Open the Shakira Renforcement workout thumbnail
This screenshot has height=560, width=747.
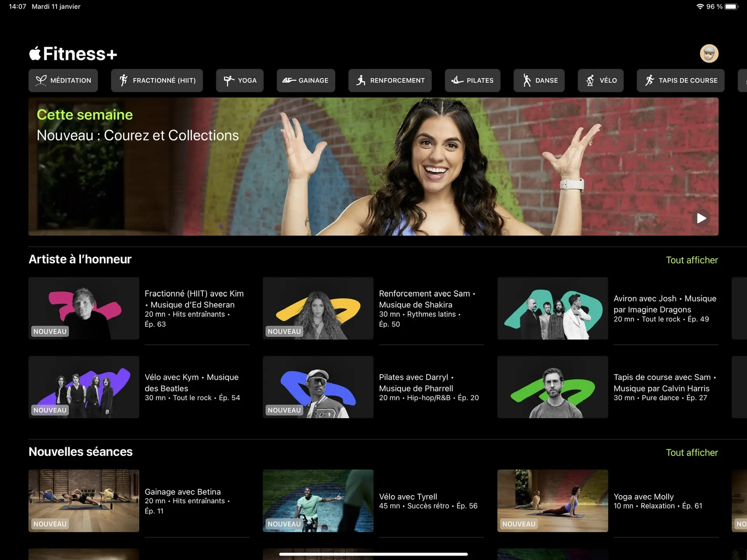point(318,308)
